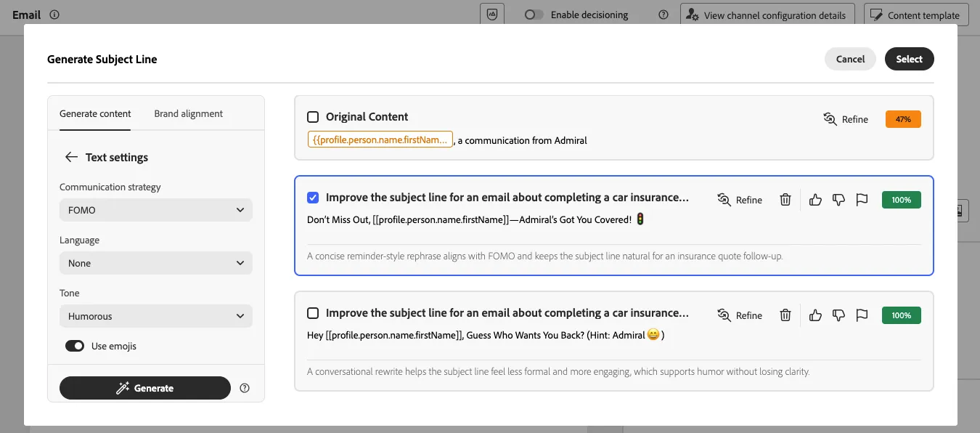Dislike the "Guess Who Wants You Back" variant
Image resolution: width=980 pixels, height=433 pixels.
(x=838, y=315)
